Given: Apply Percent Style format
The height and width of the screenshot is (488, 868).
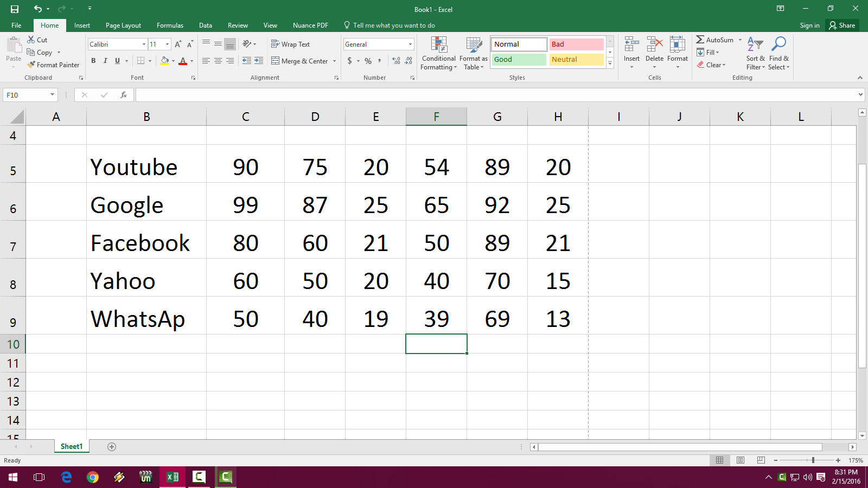Looking at the screenshot, I should pos(368,61).
